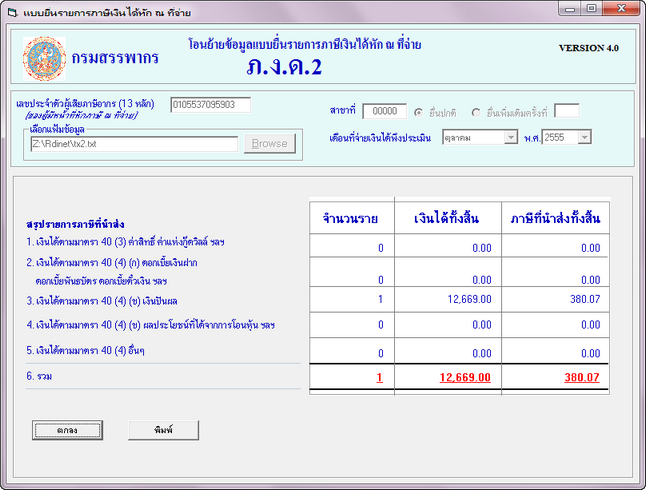646x490 pixels.
Task: Click the สรุปรายการภาษีที่นำส่ง heading
Action: click(x=75, y=225)
